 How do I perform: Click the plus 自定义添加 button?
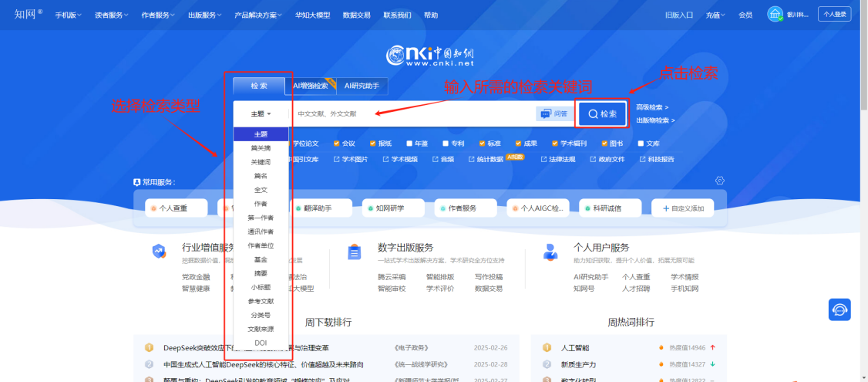pos(682,208)
